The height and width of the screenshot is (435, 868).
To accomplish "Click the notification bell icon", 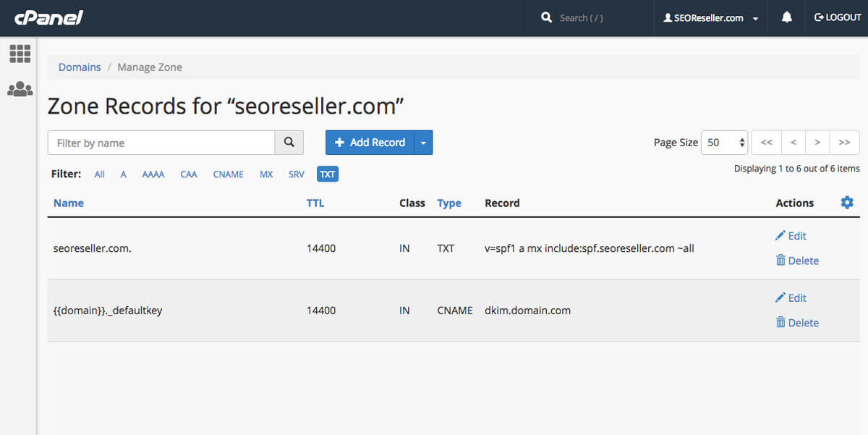I will coord(787,17).
